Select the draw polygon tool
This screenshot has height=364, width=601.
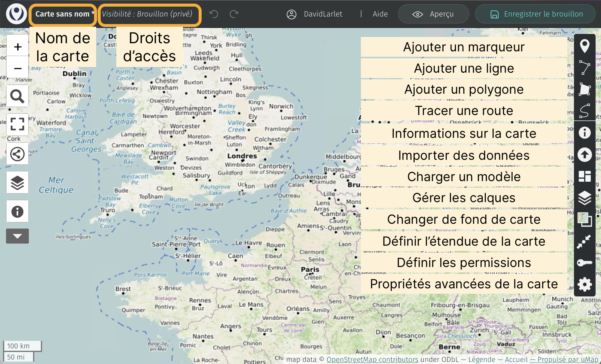(584, 89)
